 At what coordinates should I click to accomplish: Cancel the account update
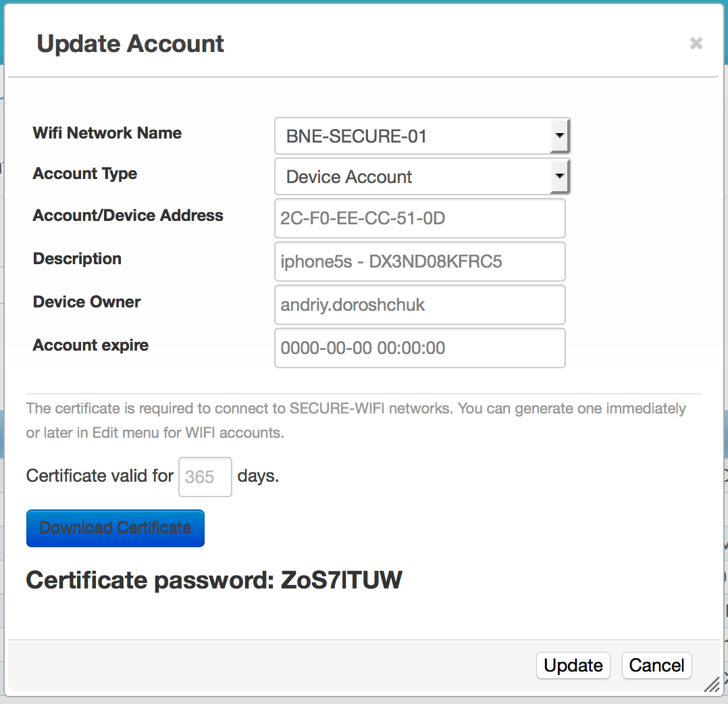point(656,665)
